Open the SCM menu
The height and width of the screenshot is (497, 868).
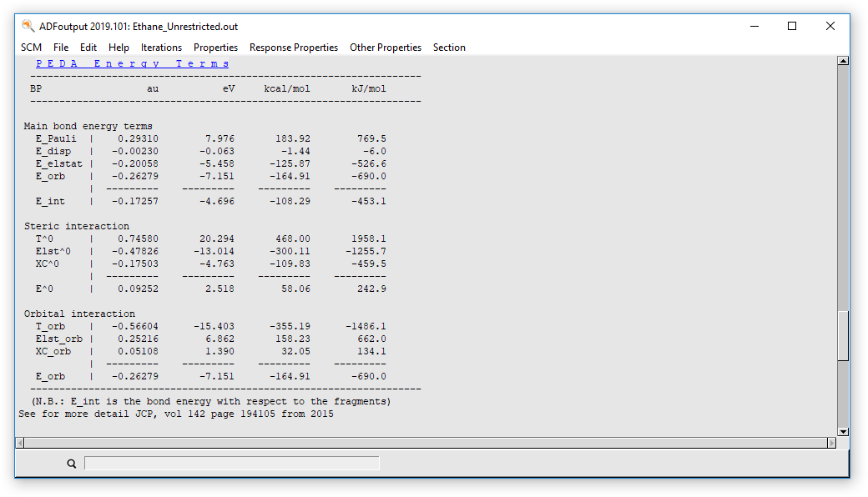point(31,48)
